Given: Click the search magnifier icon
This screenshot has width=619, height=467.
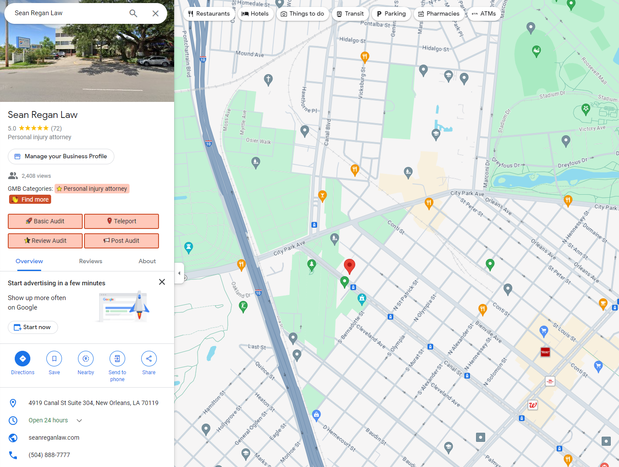Looking at the screenshot, I should [x=133, y=14].
